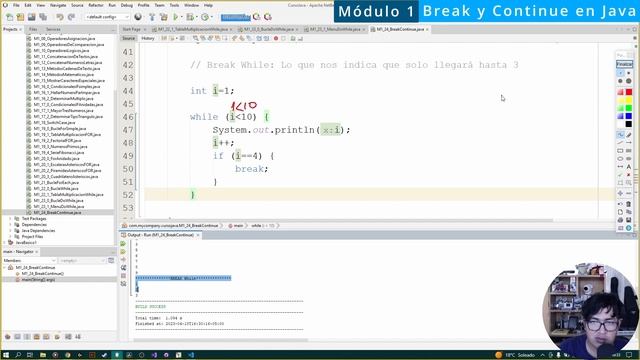The height and width of the screenshot is (360, 640).
Task: Open the M1_24_BreakContinue.java editor tab
Action: click(x=400, y=29)
